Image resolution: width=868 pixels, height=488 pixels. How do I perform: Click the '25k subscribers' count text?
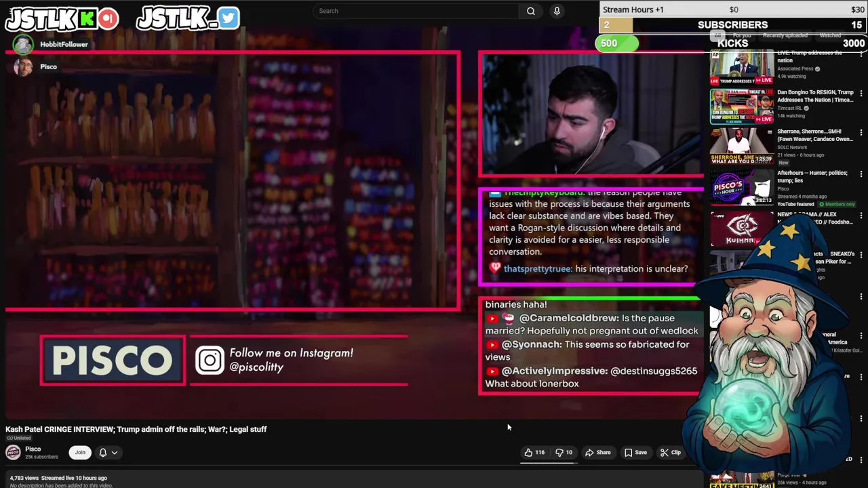[x=41, y=457]
